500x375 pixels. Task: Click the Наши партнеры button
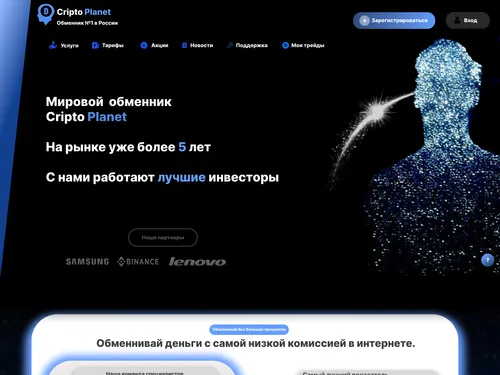tap(163, 238)
